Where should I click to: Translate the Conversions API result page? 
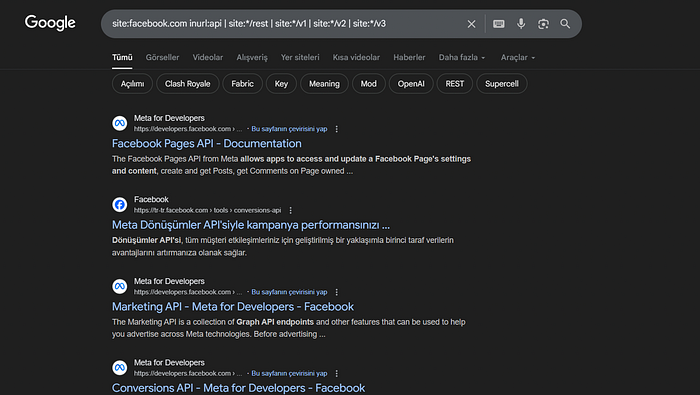point(289,374)
